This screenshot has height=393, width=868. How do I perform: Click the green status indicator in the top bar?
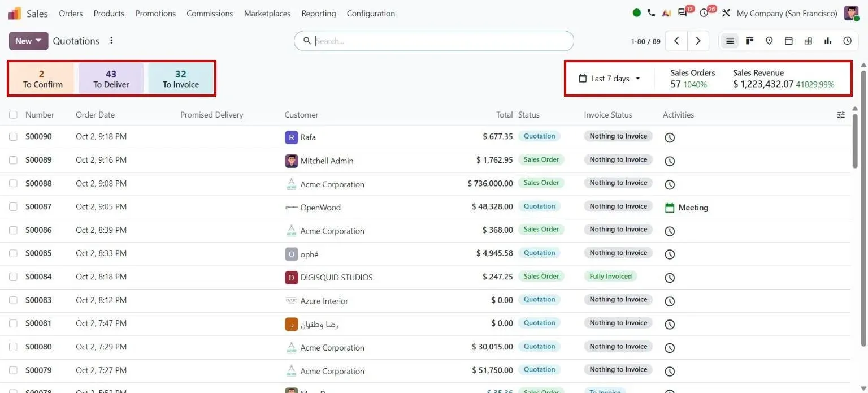(x=637, y=13)
